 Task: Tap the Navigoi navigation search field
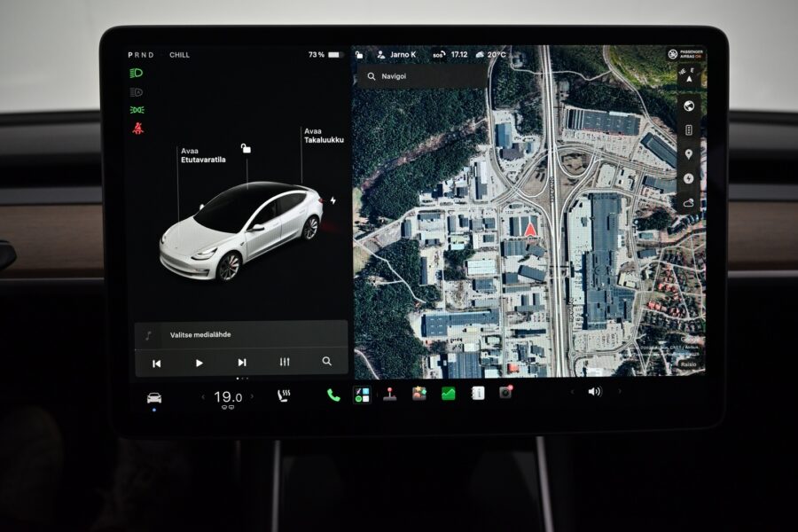pos(422,76)
